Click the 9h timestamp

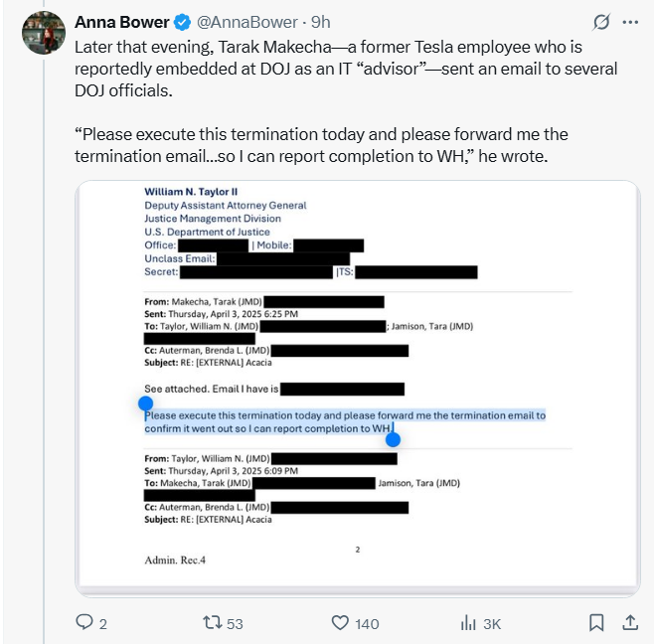tap(321, 22)
